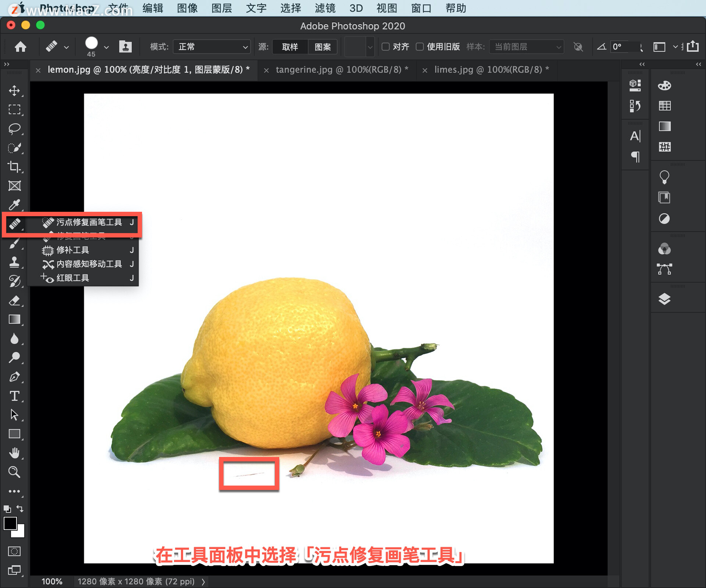Open the Gradients panel icon
This screenshot has height=588, width=706.
tap(664, 126)
